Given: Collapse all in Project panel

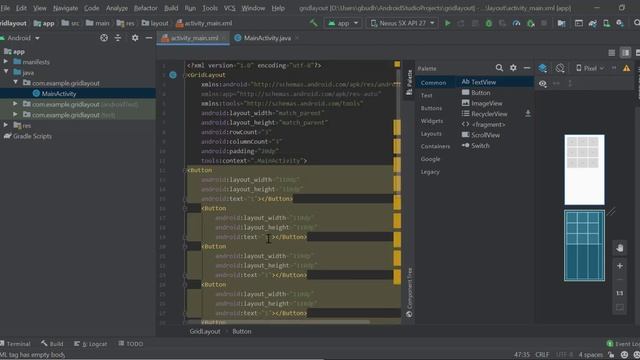Looking at the screenshot, I should click(x=118, y=38).
